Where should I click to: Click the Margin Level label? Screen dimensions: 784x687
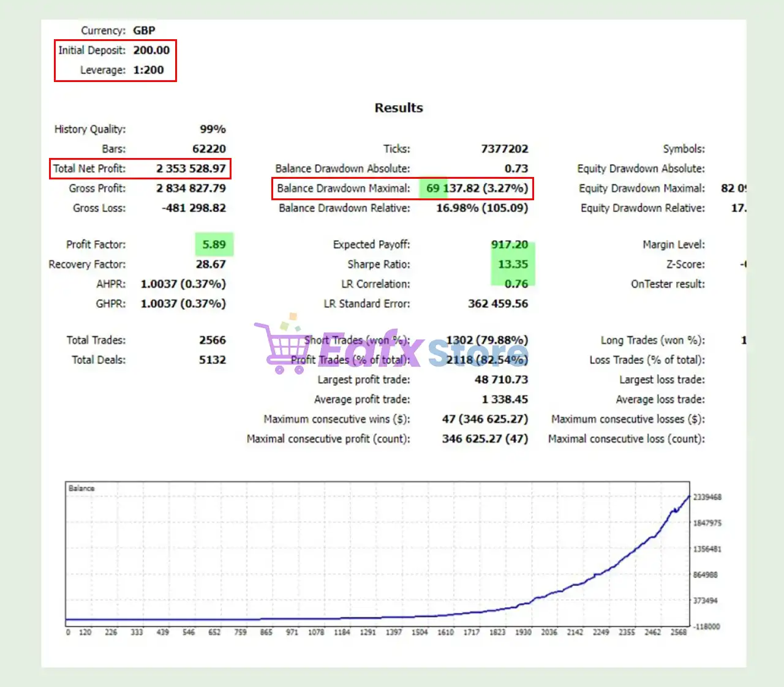click(674, 244)
